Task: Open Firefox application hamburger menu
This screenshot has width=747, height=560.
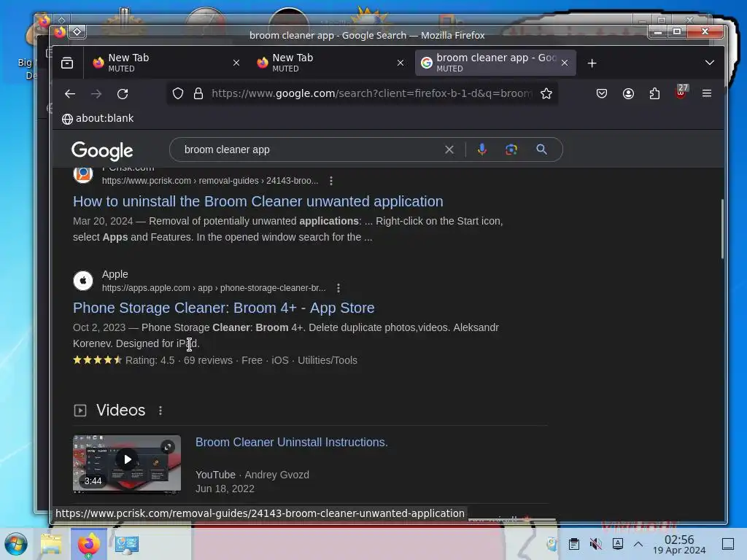Action: [707, 93]
